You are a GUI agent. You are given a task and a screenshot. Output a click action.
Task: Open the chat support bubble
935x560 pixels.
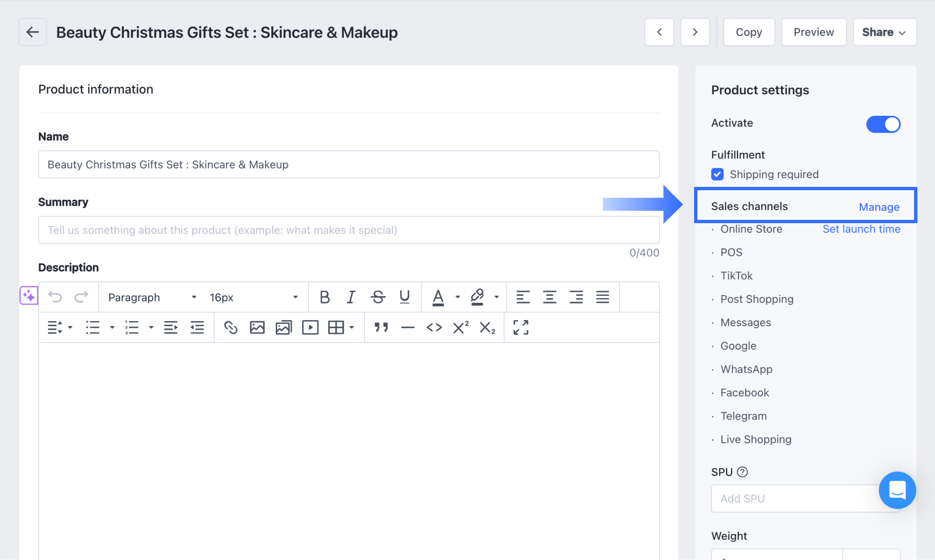coord(897,490)
